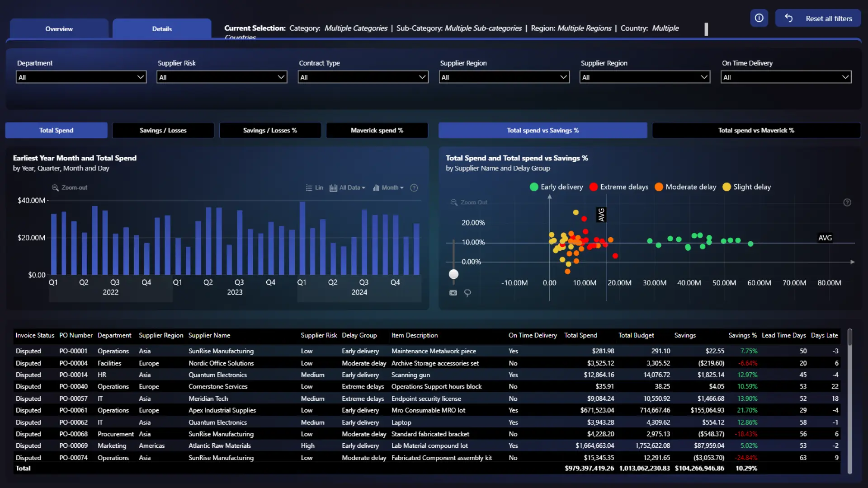
Task: Click the scatter chart vertical zoom slider handle
Action: pyautogui.click(x=453, y=274)
